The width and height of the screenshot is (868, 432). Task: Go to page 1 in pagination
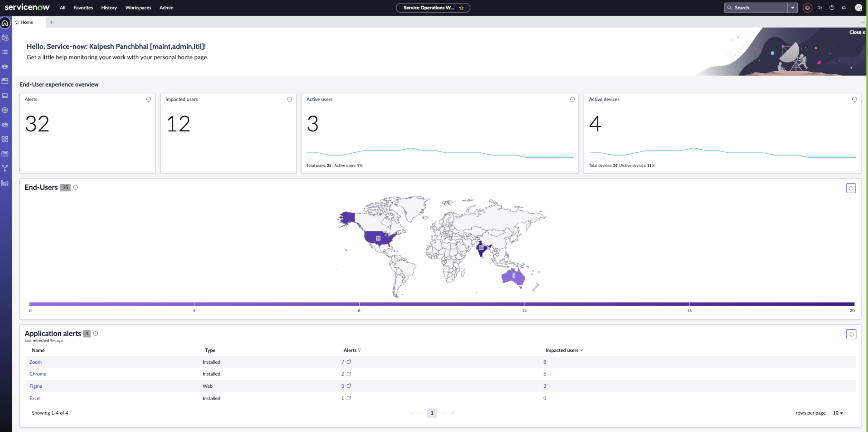[432, 413]
